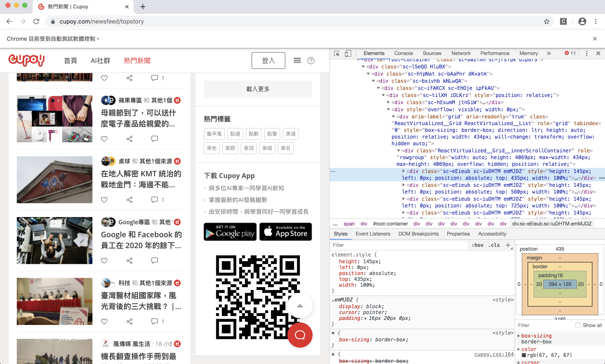Share the KMT 金門 article

(130, 200)
